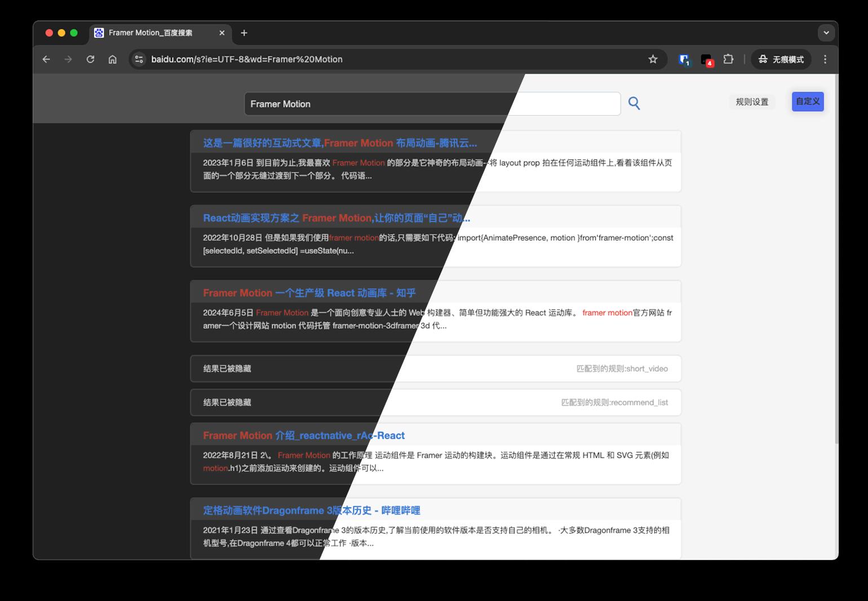This screenshot has height=601, width=868.
Task: Focus the Framer Motion search input
Action: (432, 104)
